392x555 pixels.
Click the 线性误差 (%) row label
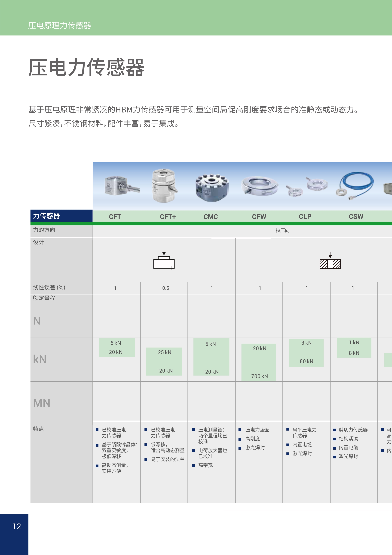(x=49, y=287)
